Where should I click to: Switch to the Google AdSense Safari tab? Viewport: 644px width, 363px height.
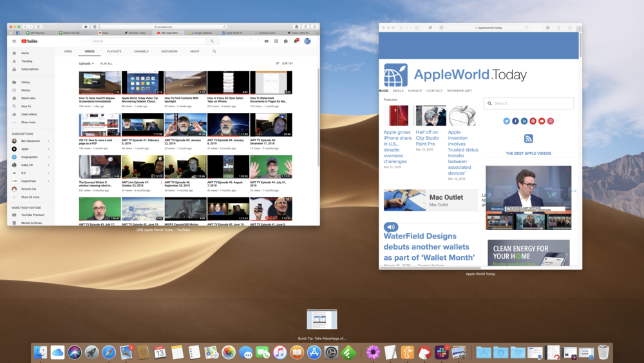click(201, 33)
